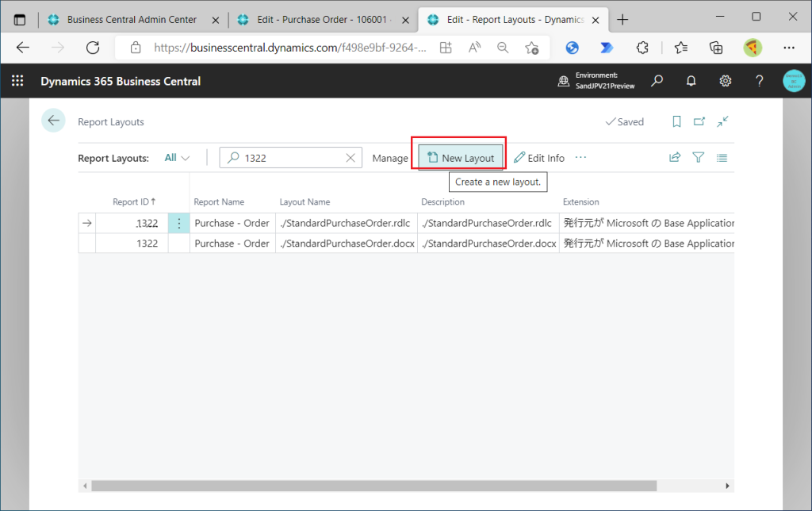Screen dimensions: 812x511
Task: Click the horizontal scrollbar thumb
Action: pyautogui.click(x=374, y=486)
